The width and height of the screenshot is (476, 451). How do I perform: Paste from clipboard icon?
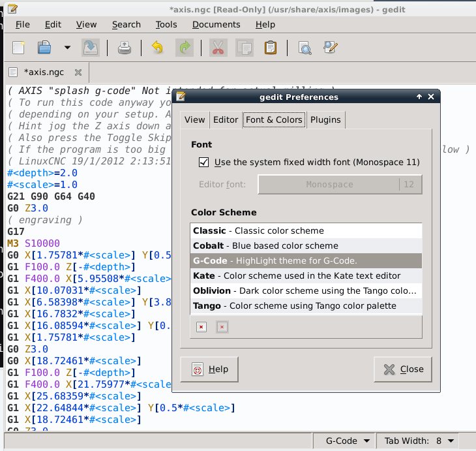pos(271,48)
